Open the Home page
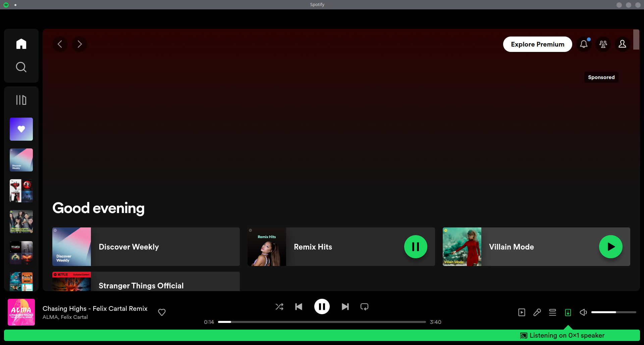This screenshot has width=644, height=345. 21,44
